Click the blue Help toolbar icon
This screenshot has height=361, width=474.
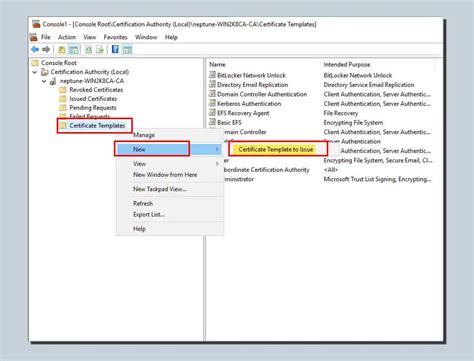coord(115,50)
